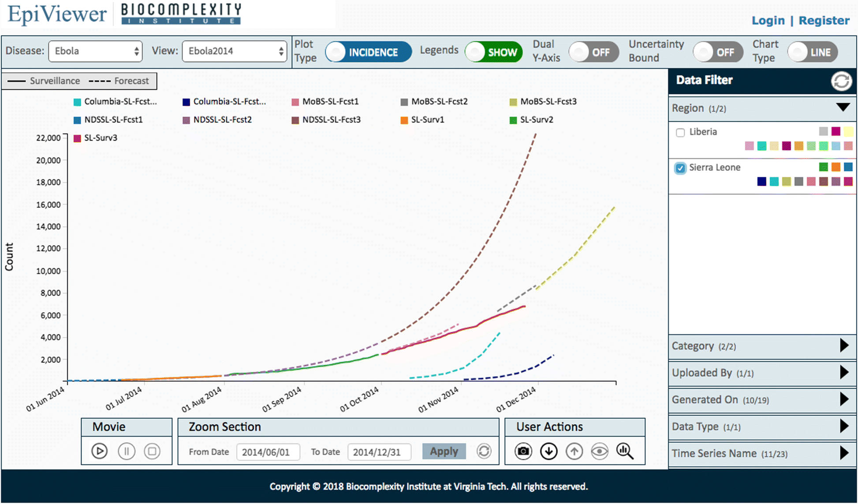Toggle SL-Surv1 orange legend marker
The width and height of the screenshot is (858, 504).
click(404, 120)
